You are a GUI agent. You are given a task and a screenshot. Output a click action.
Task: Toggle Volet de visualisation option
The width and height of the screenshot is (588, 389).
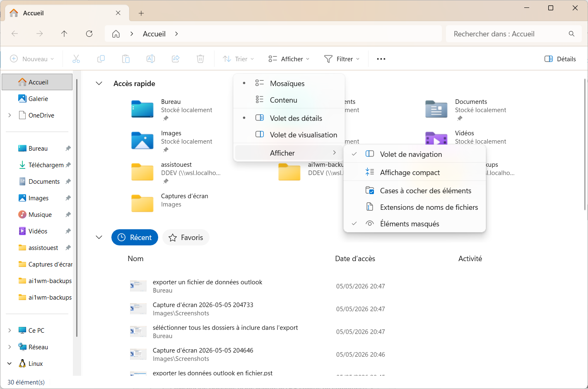coord(289,134)
